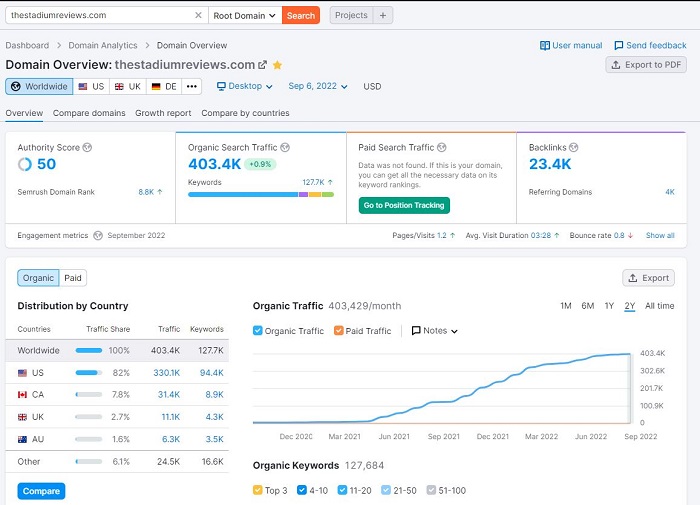Open Show all engagement metrics link

click(x=660, y=235)
